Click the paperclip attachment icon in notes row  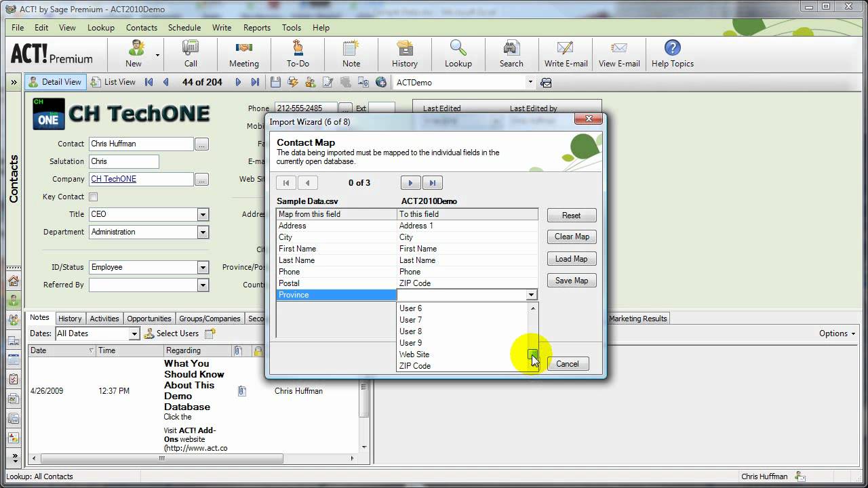click(242, 391)
